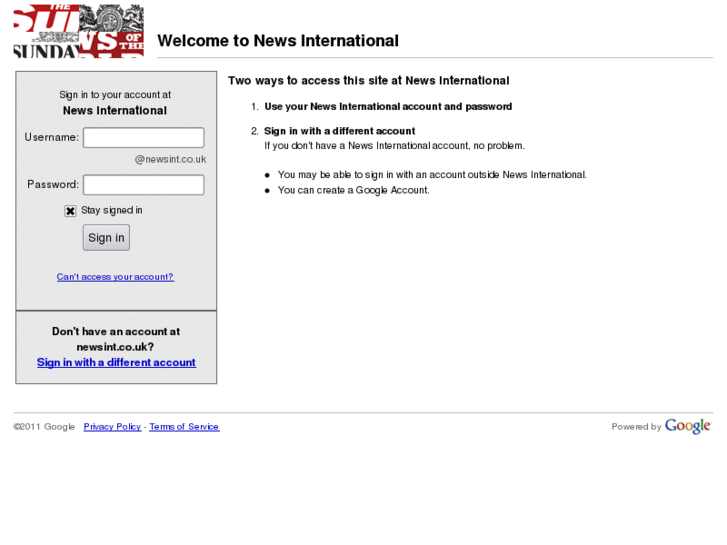The image size is (727, 545).
Task: Click the 'Username:' label
Action: [51, 137]
